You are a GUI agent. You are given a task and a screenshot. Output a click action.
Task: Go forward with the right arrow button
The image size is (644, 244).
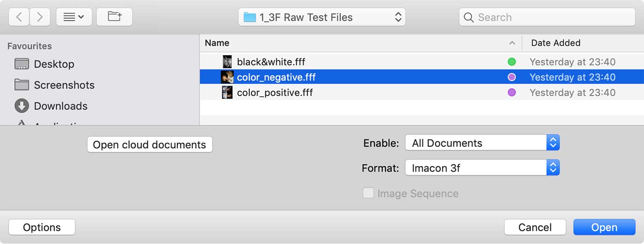pyautogui.click(x=40, y=17)
